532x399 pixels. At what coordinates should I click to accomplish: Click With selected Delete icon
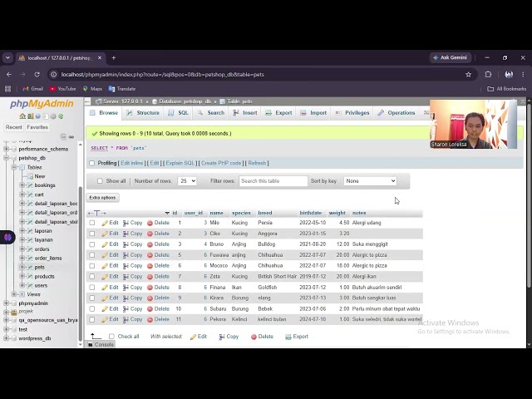254,337
